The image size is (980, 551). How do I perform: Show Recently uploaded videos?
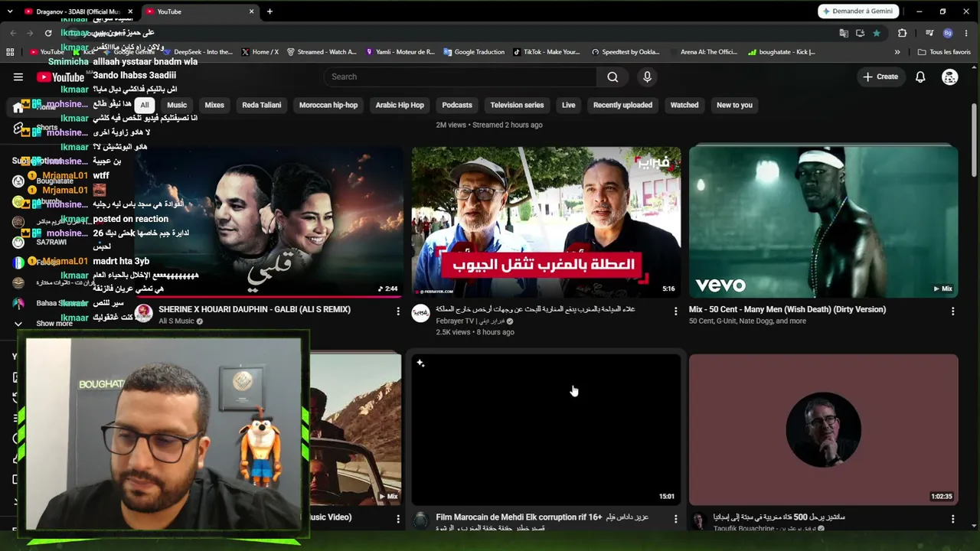click(x=622, y=105)
